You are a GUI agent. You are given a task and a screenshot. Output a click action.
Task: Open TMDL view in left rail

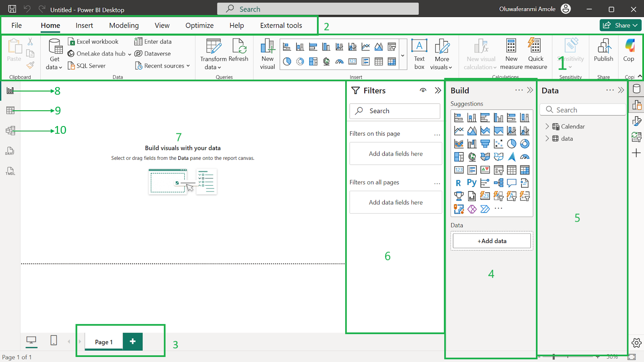coord(10,171)
